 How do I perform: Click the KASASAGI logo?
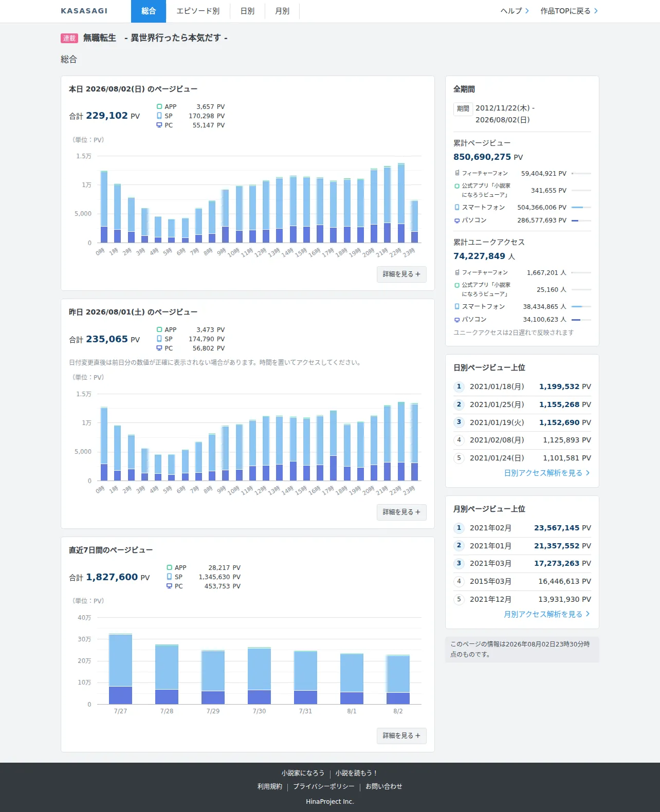coord(84,11)
